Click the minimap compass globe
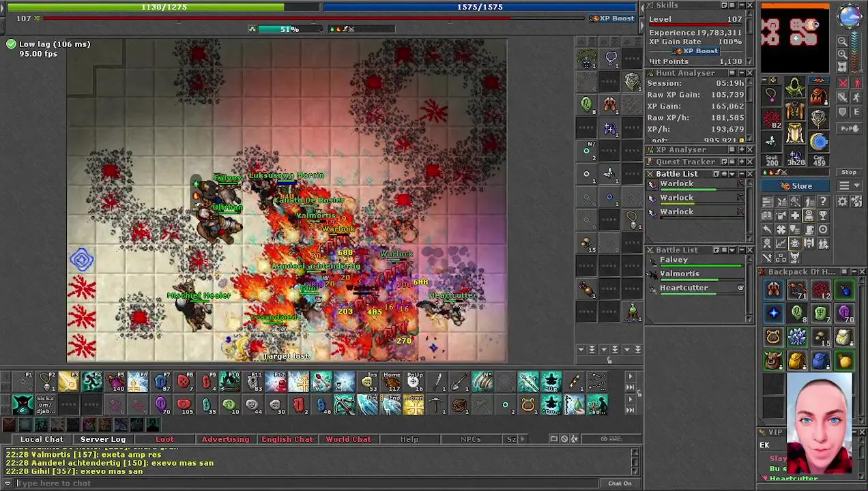This screenshot has width=868, height=491. pos(850,16)
